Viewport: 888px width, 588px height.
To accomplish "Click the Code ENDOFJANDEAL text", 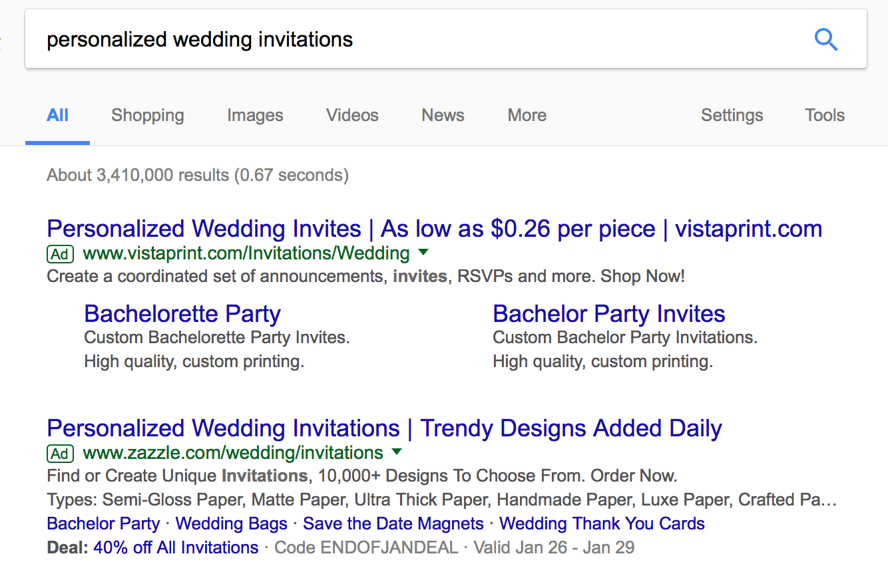I will tap(366, 547).
